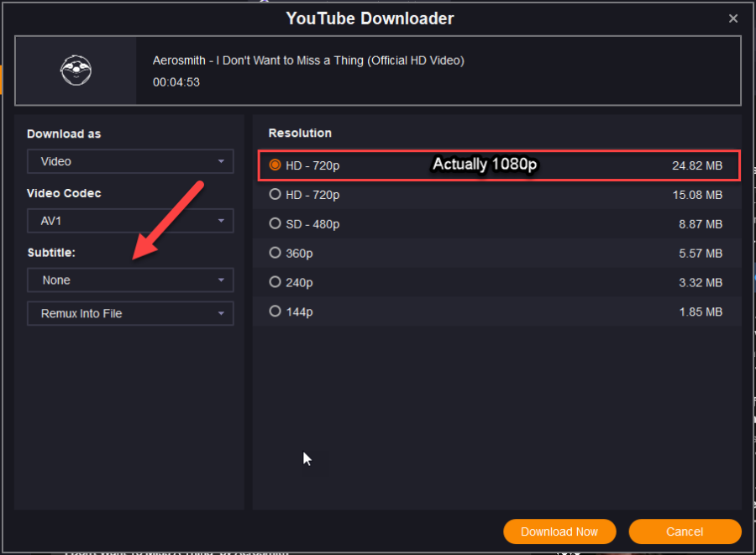Viewport: 756px width, 555px height.
Task: Click the 3.32 MB file size
Action: point(701,282)
